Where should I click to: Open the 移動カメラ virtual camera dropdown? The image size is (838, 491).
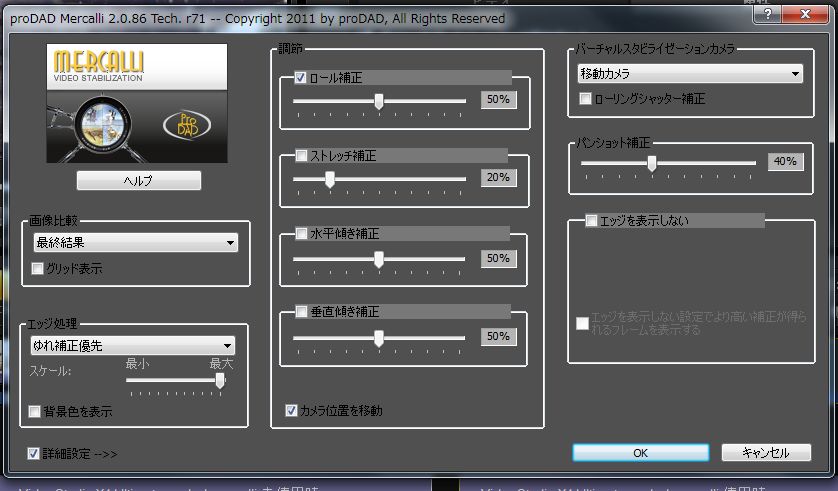point(690,73)
